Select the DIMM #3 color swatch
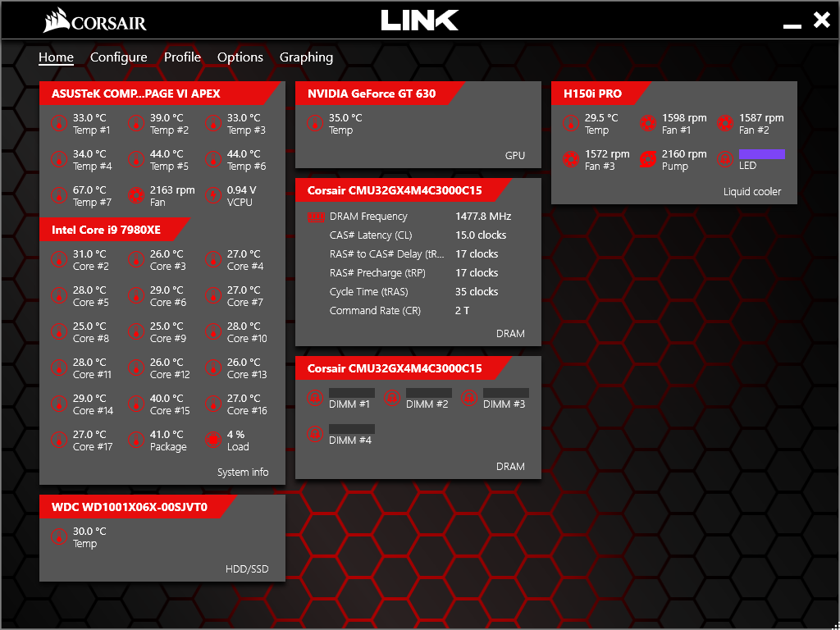 tap(506, 393)
